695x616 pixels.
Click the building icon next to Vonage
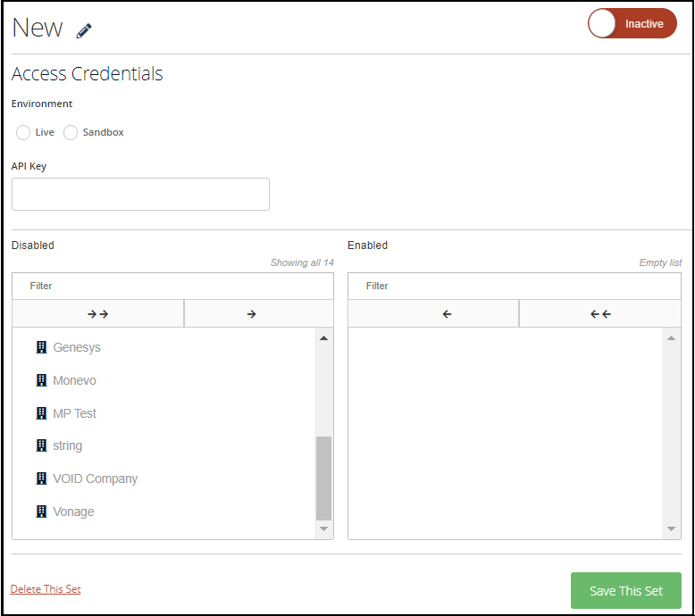coord(41,512)
